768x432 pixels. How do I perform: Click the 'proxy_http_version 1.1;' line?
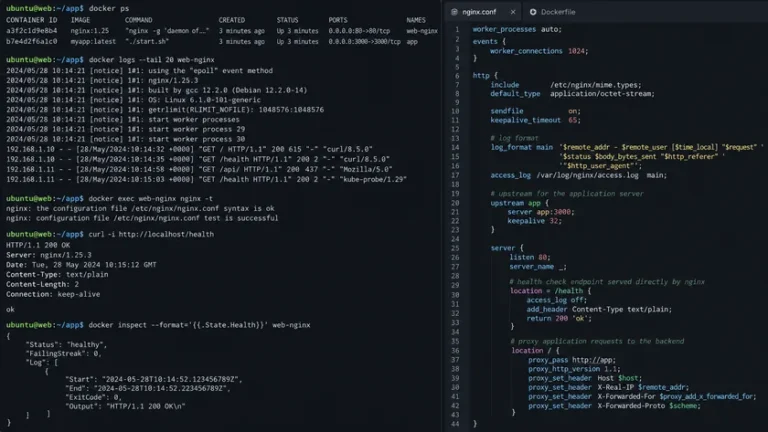click(574, 369)
